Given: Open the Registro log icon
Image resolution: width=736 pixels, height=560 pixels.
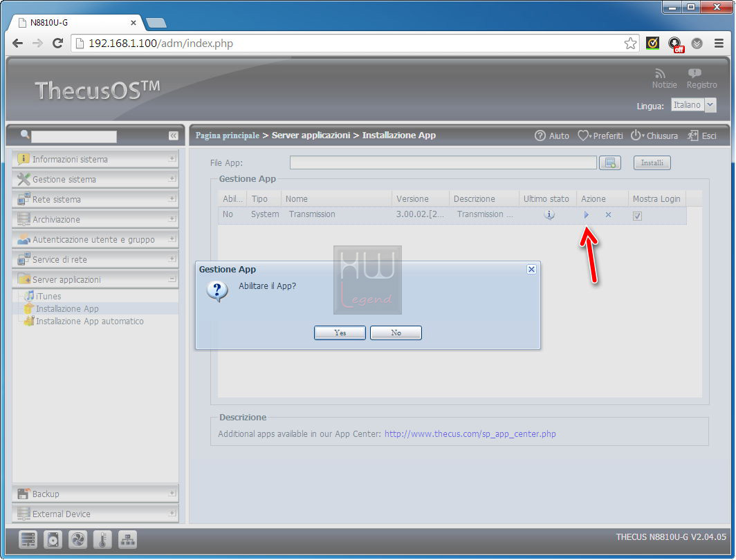Looking at the screenshot, I should click(694, 73).
